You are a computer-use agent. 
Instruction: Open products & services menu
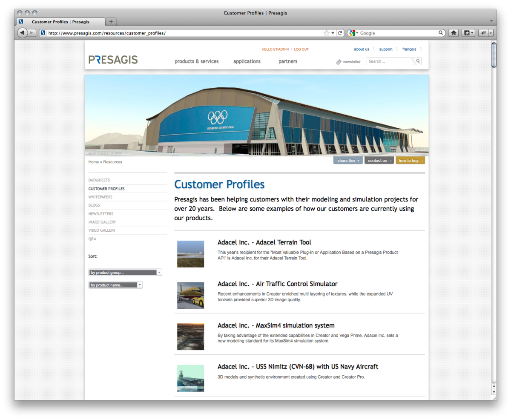[x=196, y=61]
